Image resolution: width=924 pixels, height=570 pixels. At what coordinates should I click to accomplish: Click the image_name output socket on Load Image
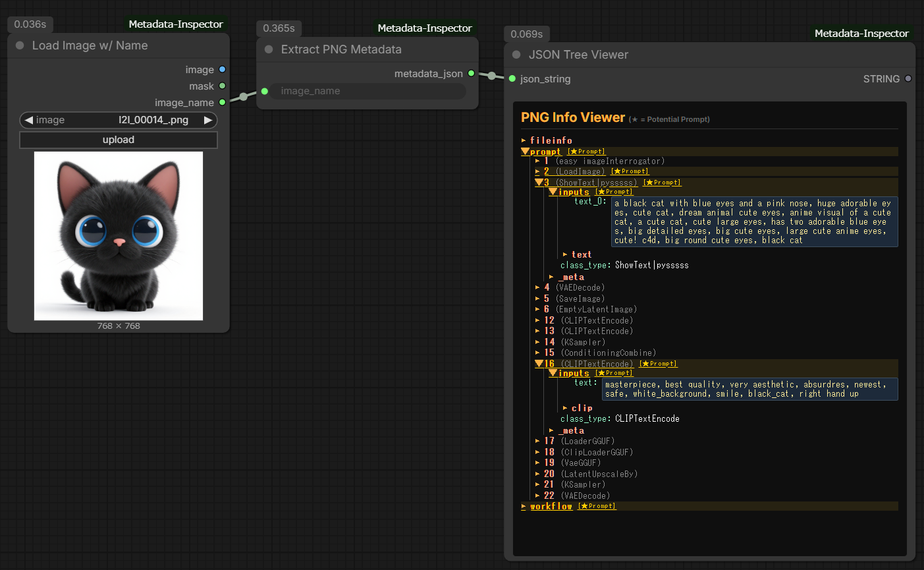222,102
